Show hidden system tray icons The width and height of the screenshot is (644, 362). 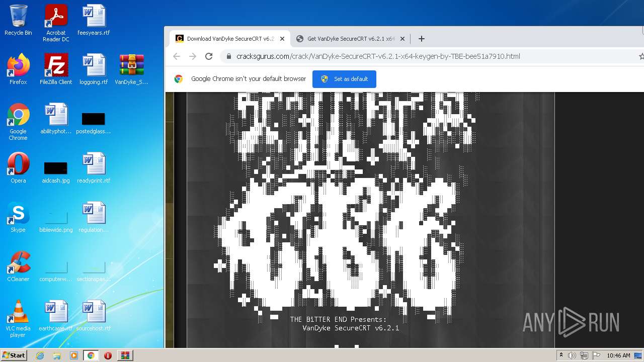tap(561, 355)
